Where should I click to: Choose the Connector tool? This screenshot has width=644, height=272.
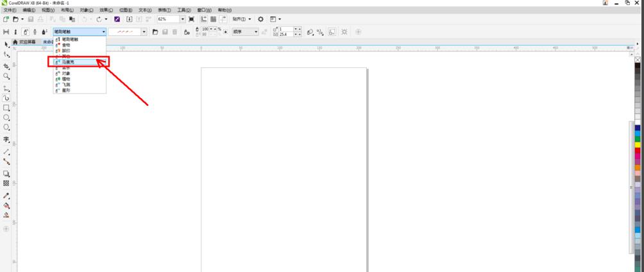point(6,162)
